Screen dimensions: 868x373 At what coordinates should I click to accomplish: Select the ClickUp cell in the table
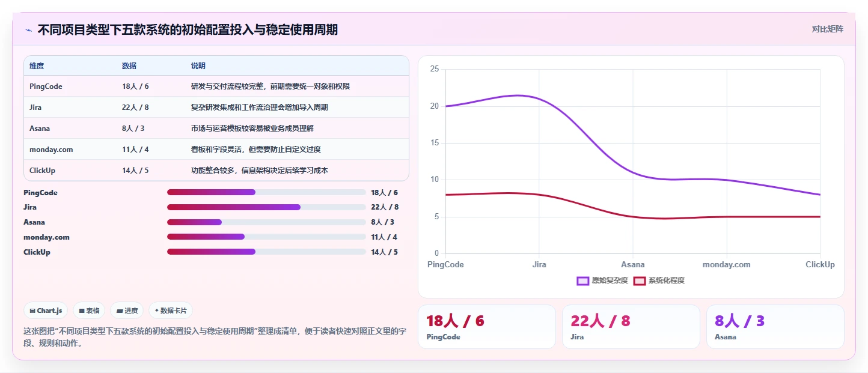(42, 171)
